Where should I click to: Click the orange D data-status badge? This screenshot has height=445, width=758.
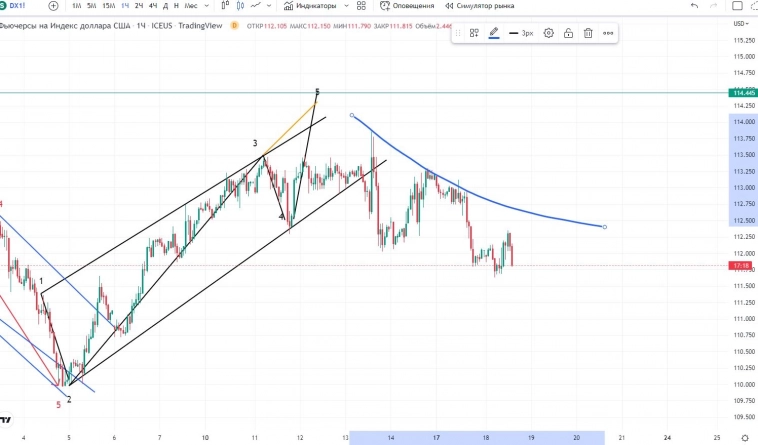click(234, 26)
